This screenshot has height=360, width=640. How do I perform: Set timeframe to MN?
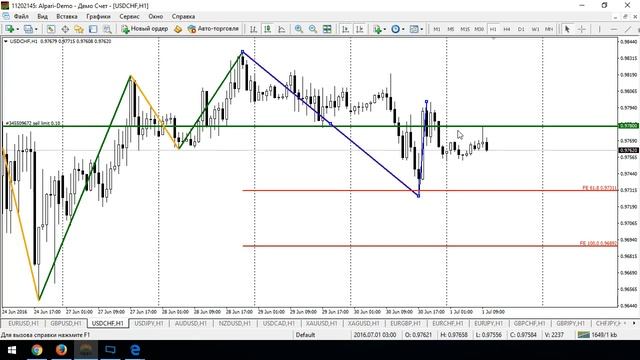[x=549, y=29]
